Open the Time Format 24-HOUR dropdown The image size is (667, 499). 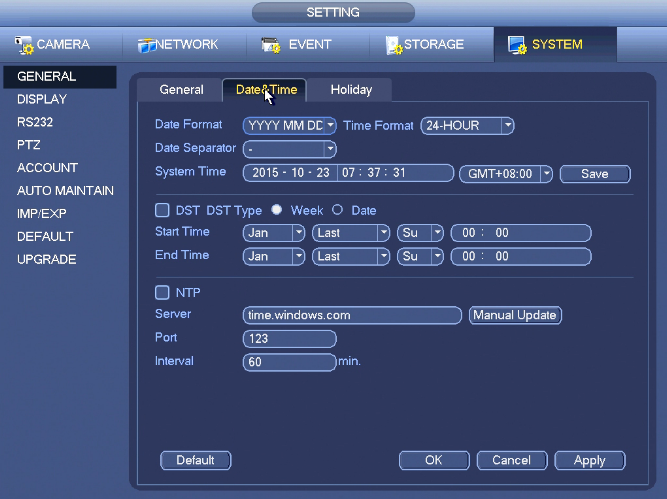point(467,126)
